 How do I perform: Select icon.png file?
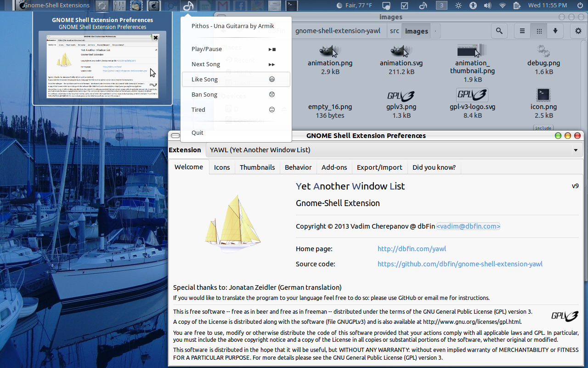pyautogui.click(x=543, y=103)
